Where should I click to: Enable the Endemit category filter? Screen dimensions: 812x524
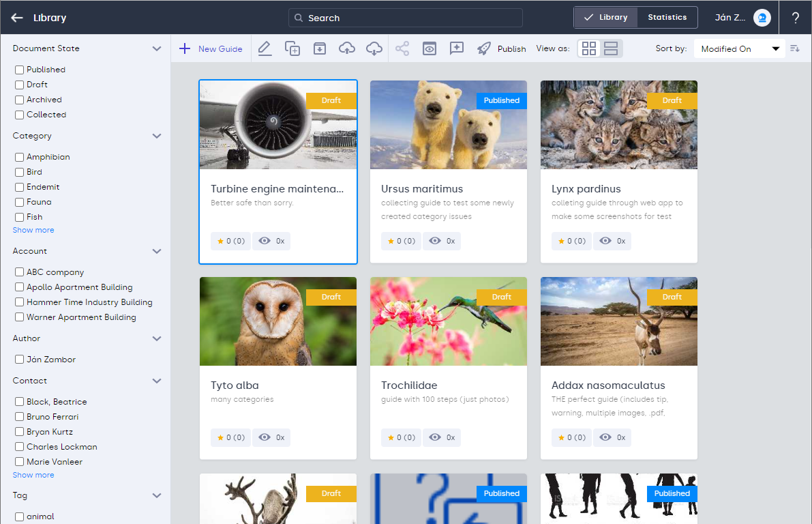pos(19,187)
